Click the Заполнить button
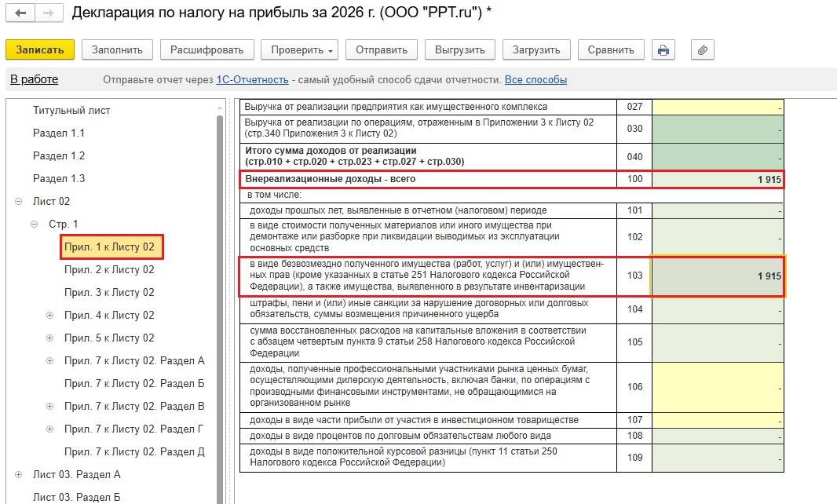Screen dimensions: 837x504 pos(118,50)
